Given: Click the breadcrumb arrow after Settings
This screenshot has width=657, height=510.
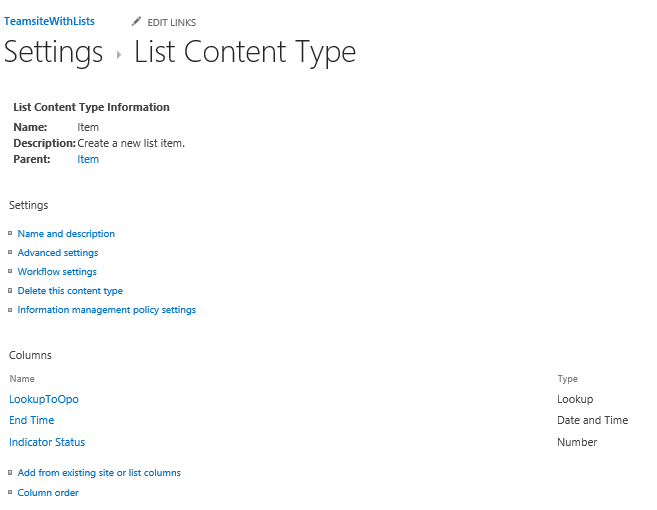Looking at the screenshot, I should click(119, 54).
